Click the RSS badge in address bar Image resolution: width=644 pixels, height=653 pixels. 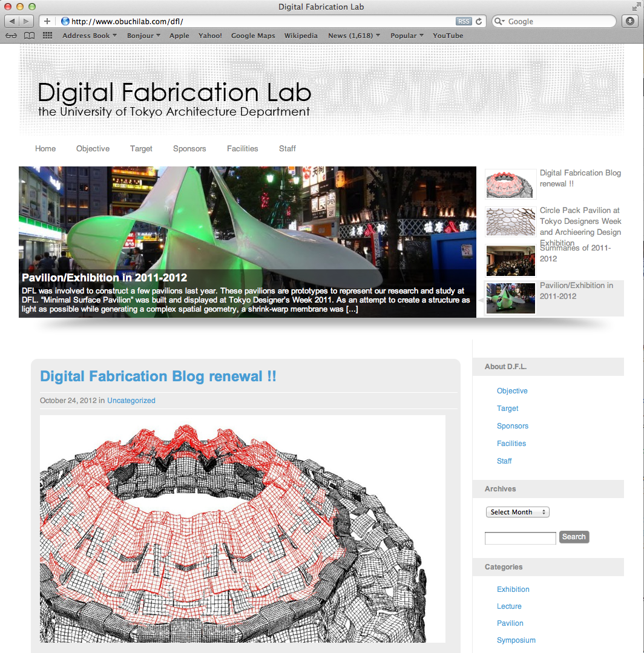pyautogui.click(x=463, y=21)
